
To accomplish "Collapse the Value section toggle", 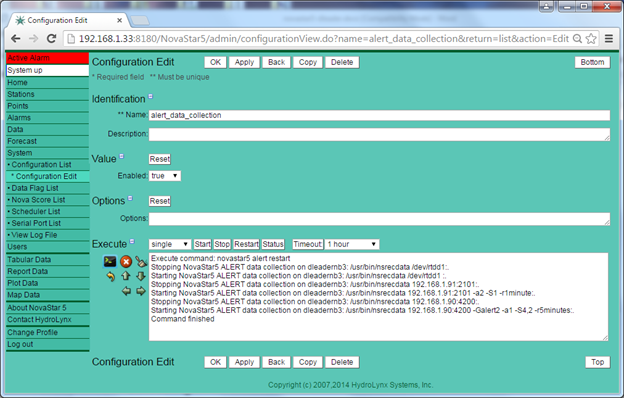I will [122, 156].
